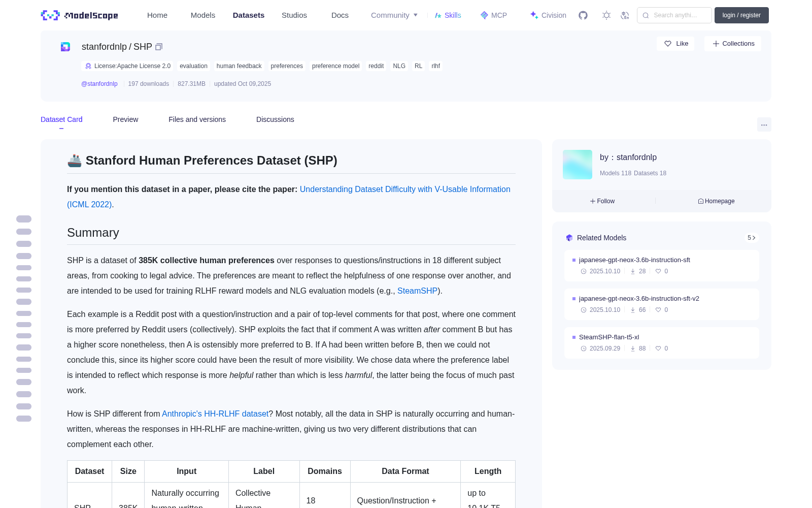Open @stanfordnlp profile link
The width and height of the screenshot is (812, 508).
point(99,84)
